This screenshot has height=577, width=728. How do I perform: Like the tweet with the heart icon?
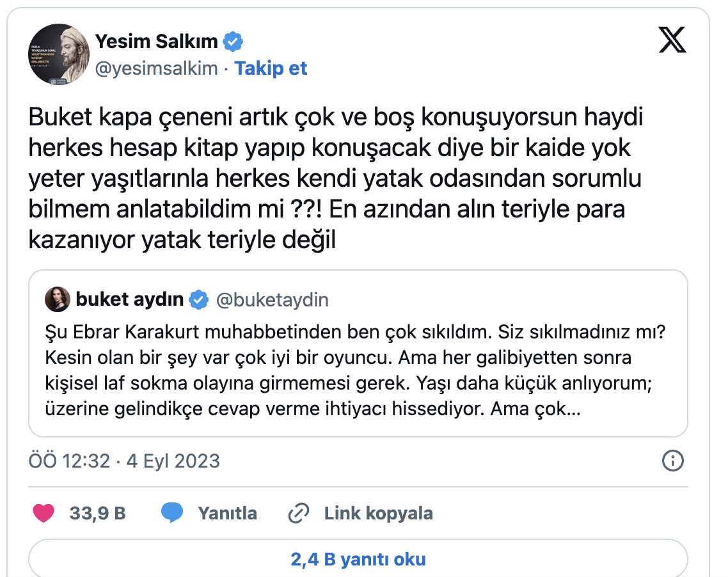[44, 513]
